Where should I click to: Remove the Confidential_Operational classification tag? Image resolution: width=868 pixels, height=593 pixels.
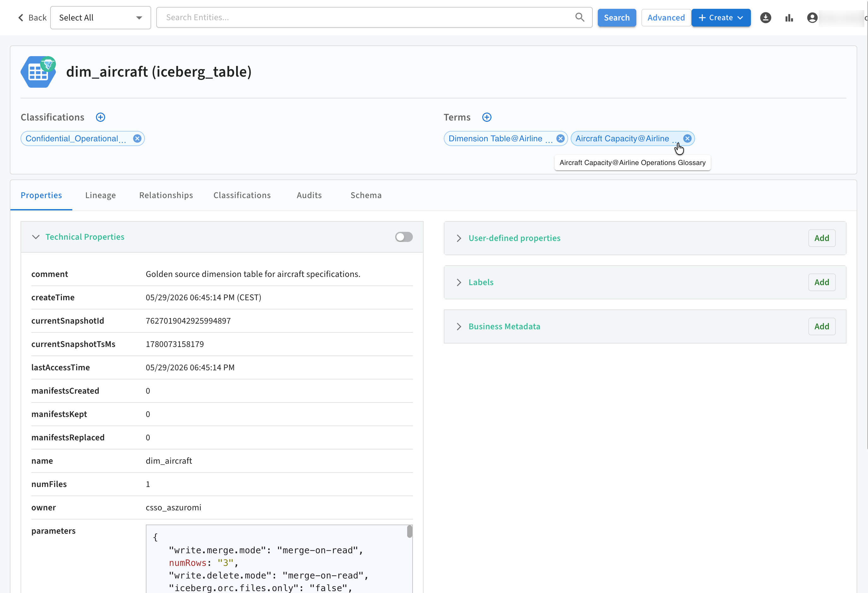click(x=137, y=138)
